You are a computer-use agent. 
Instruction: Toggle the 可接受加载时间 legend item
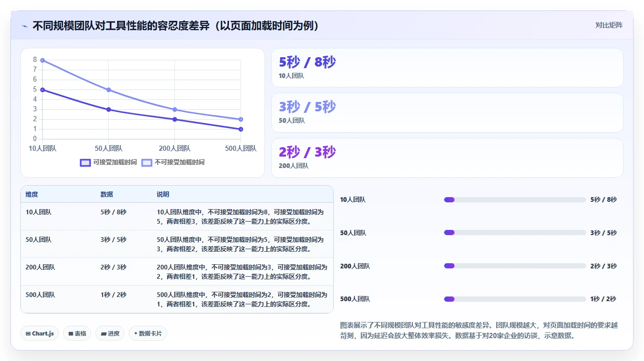click(x=108, y=162)
